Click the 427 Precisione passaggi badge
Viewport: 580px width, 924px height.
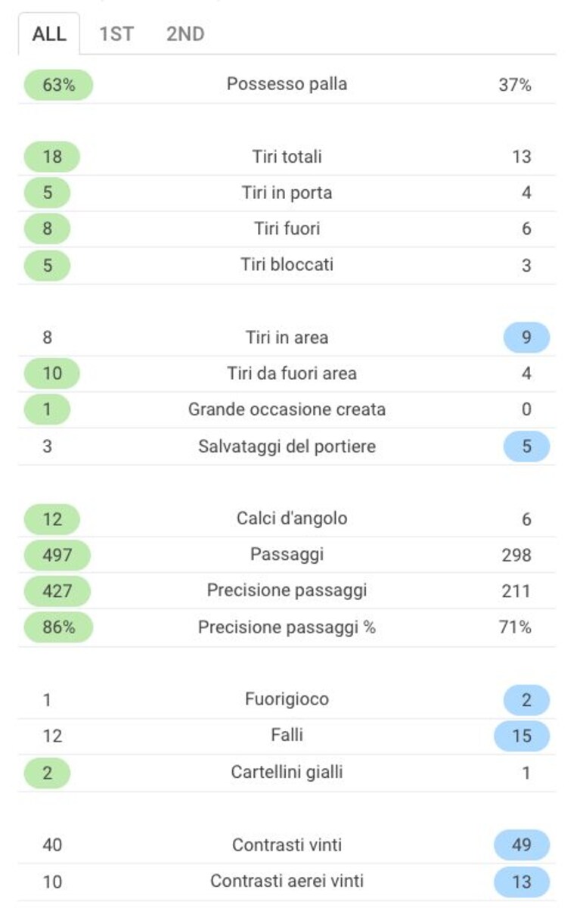(57, 591)
